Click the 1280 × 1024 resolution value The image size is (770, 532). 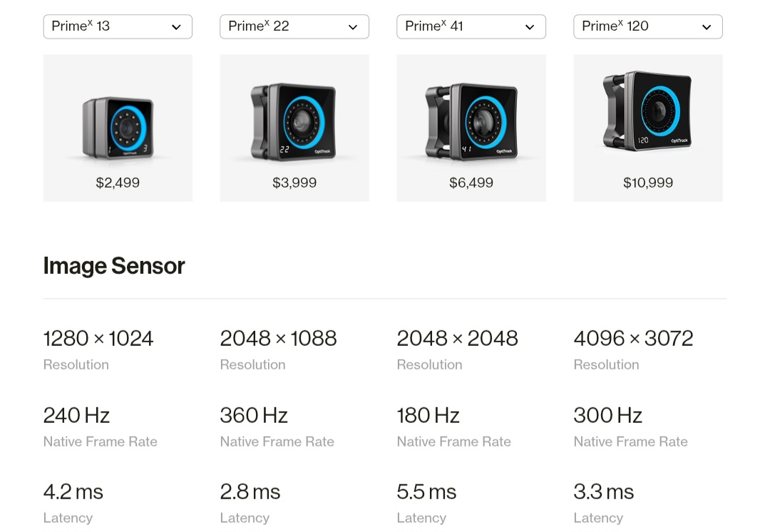tap(98, 339)
